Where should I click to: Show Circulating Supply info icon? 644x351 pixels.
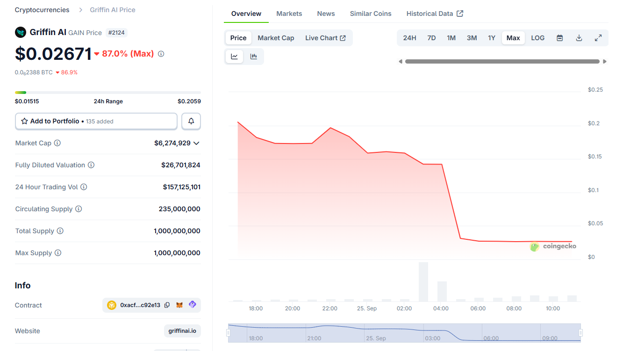[79, 209]
